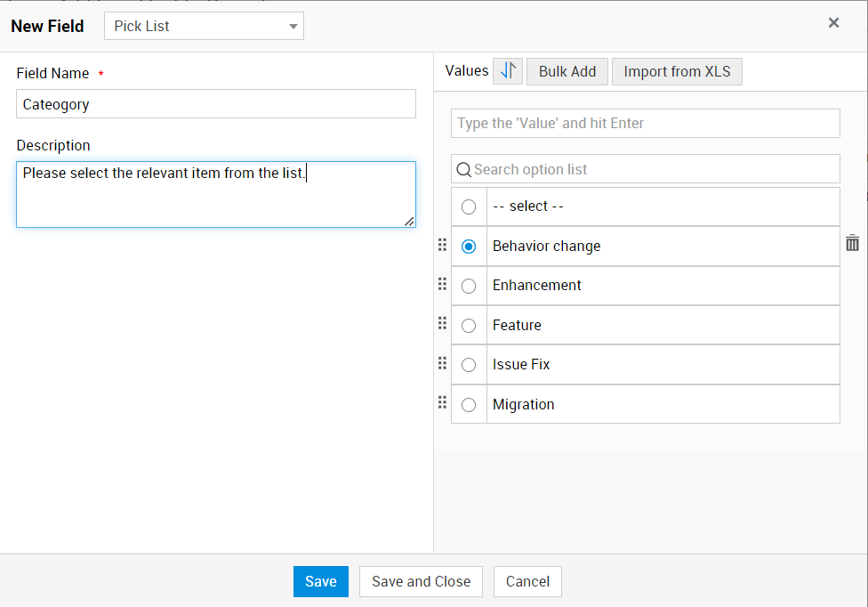868x607 pixels.
Task: Cancel the new field dialog
Action: point(527,581)
